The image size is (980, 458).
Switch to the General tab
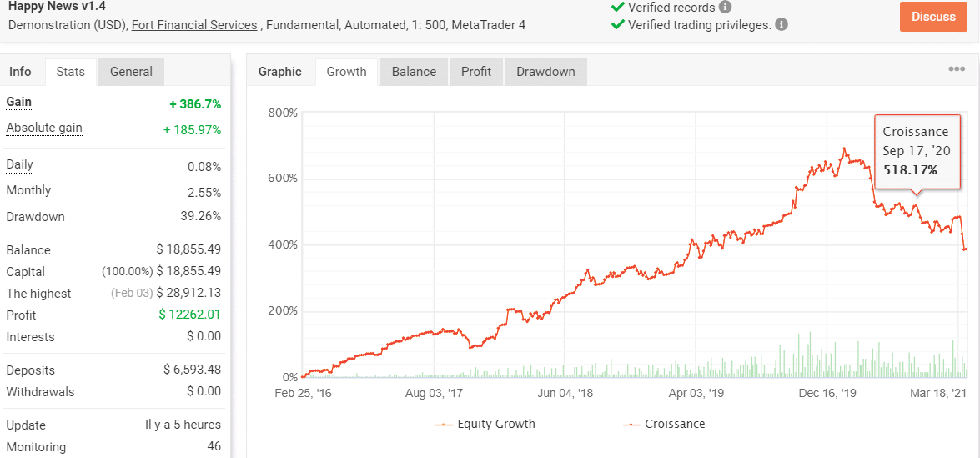(x=131, y=72)
